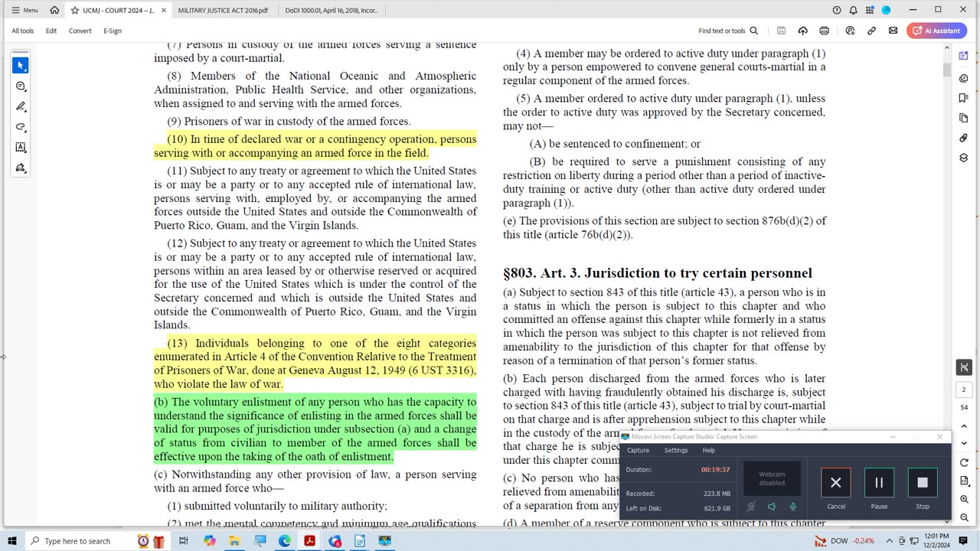Star the UCMJ document tab
The image size is (980, 551).
point(75,10)
